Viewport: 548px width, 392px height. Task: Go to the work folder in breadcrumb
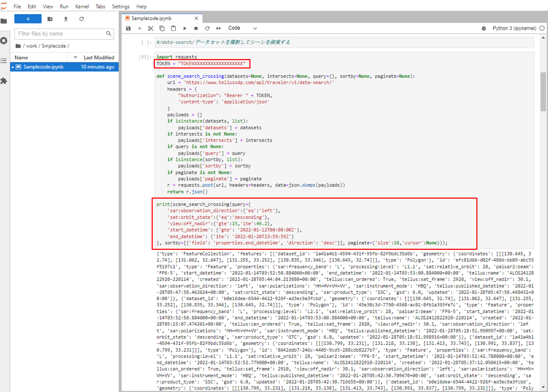(31, 46)
